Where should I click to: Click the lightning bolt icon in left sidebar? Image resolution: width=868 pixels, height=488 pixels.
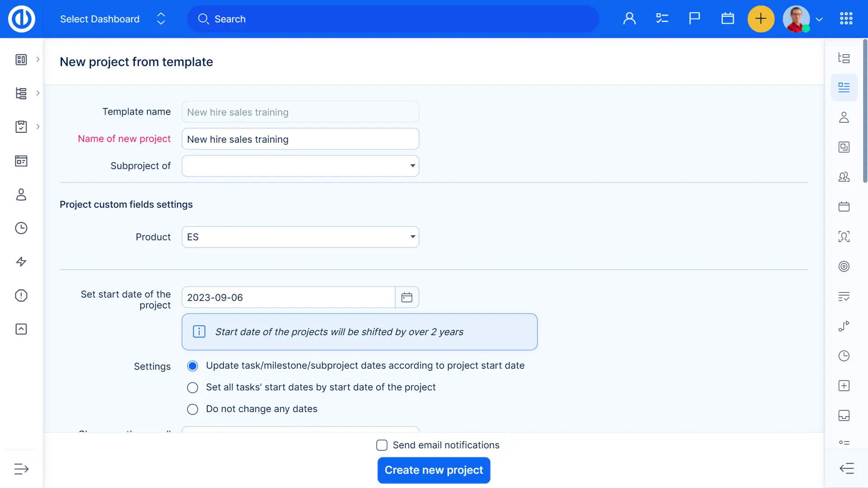(21, 262)
